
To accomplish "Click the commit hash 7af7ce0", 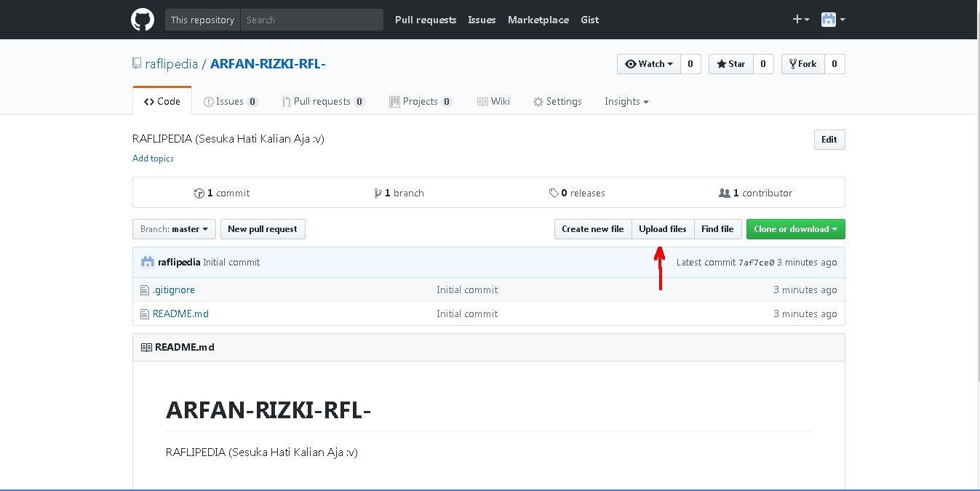I will pyautogui.click(x=757, y=262).
